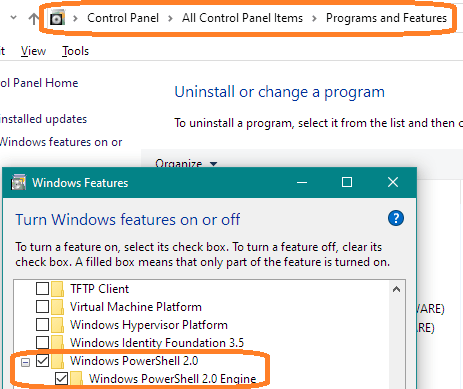Click the Windows Hypervisor Platform folder icon
The height and width of the screenshot is (389, 463).
[58, 325]
